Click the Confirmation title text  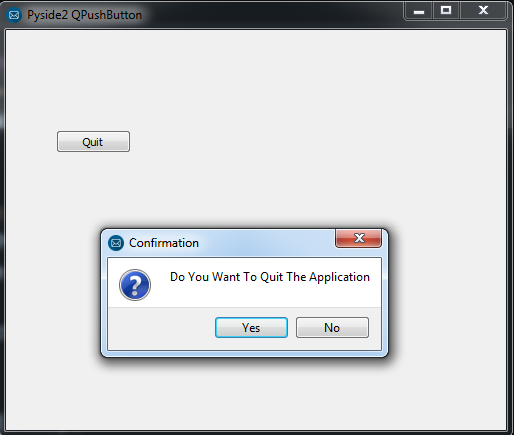164,243
